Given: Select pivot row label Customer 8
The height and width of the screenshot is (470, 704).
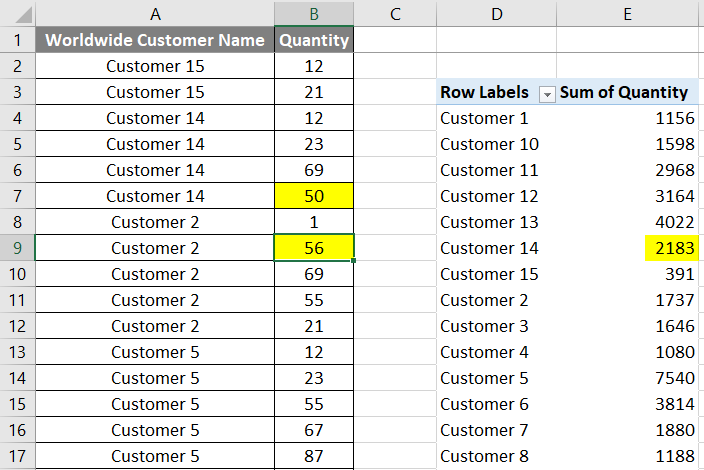Looking at the screenshot, I should [x=497, y=456].
